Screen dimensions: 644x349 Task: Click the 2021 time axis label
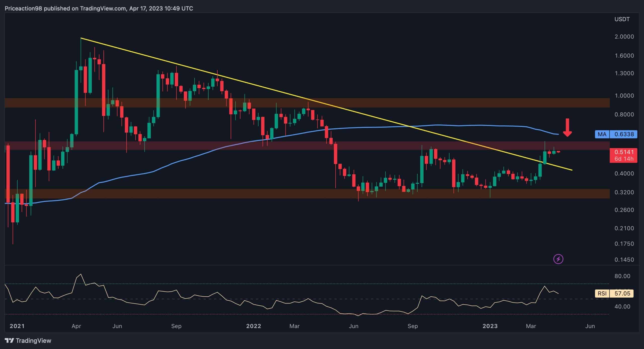coord(17,326)
